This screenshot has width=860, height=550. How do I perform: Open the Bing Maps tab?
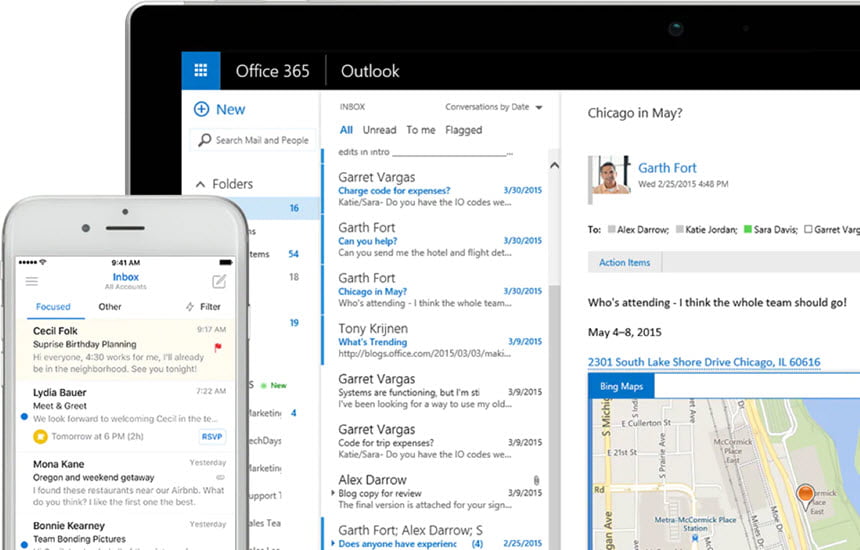[x=621, y=386]
